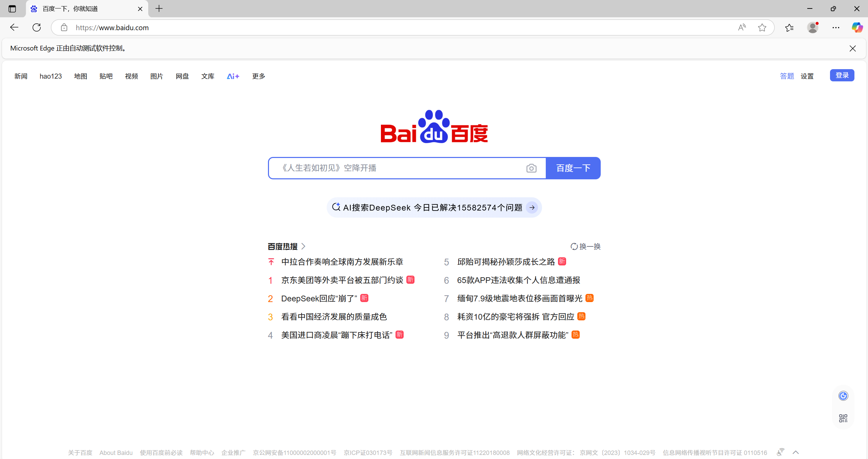Select the 百度一下，你就知道 tab
The image size is (868, 459).
pyautogui.click(x=81, y=9)
